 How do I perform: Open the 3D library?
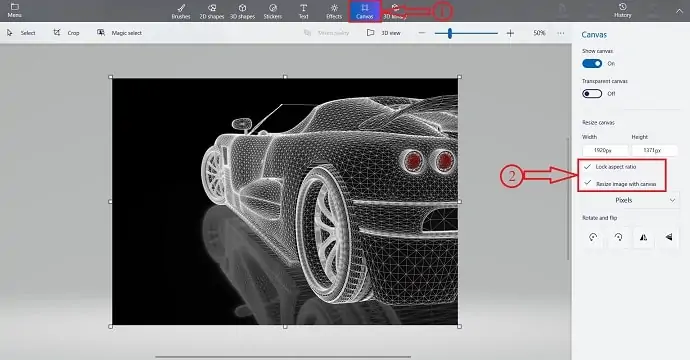pyautogui.click(x=395, y=11)
